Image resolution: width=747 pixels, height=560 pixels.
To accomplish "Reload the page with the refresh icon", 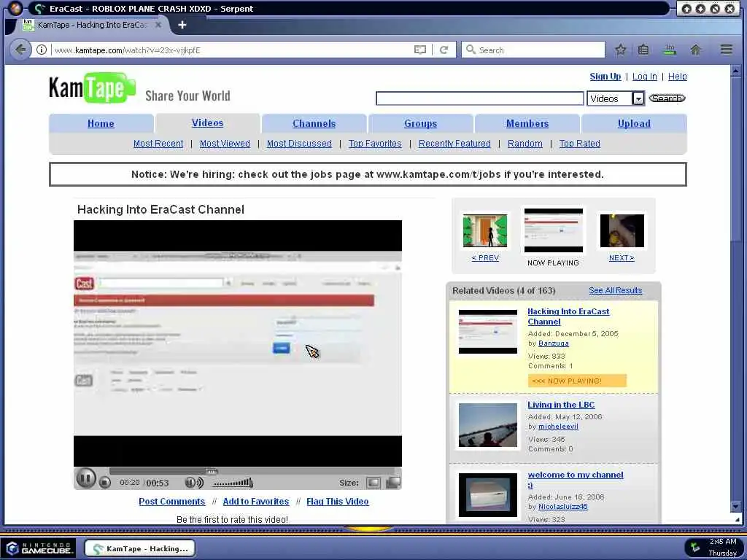I will (x=444, y=50).
